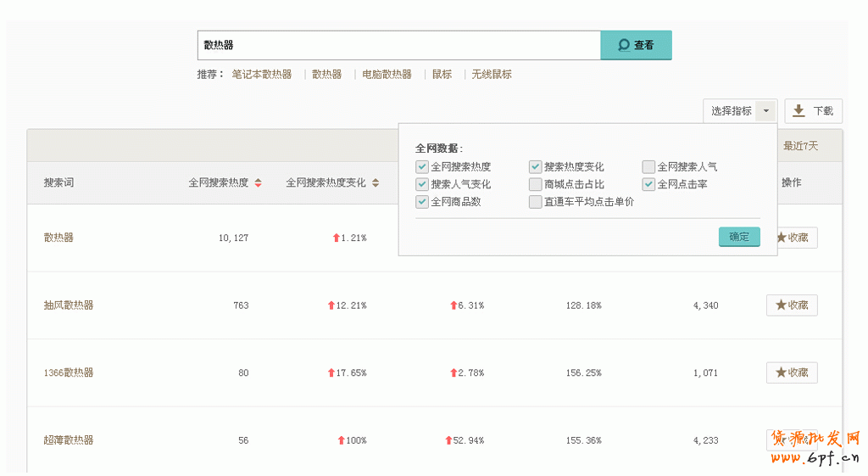Open the keyword 抽风散热器
The height and width of the screenshot is (476, 868).
coord(69,305)
